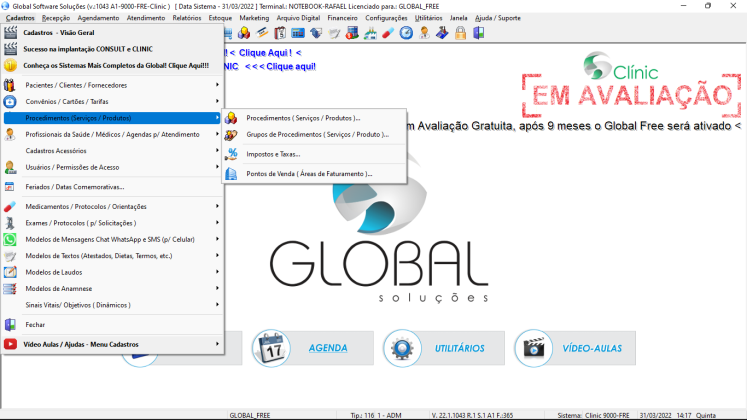Click the red pill toolbar icon
This screenshot has height=420, width=747.
coord(388,33)
